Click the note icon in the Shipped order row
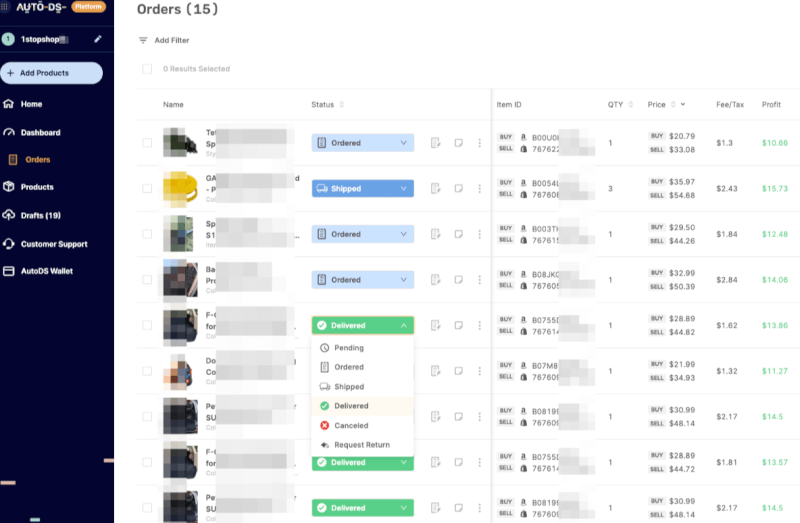This screenshot has height=523, width=800. coord(458,188)
